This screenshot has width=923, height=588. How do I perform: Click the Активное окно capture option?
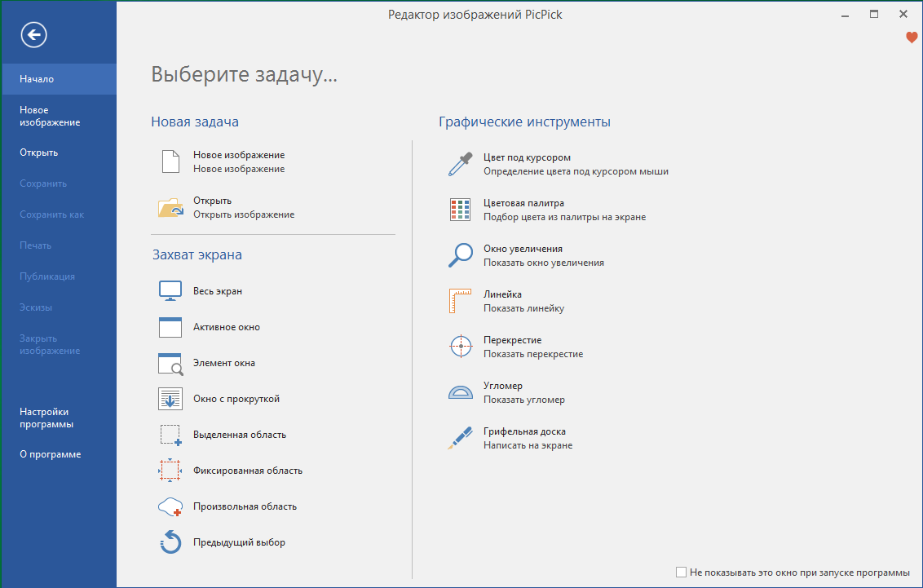226,327
